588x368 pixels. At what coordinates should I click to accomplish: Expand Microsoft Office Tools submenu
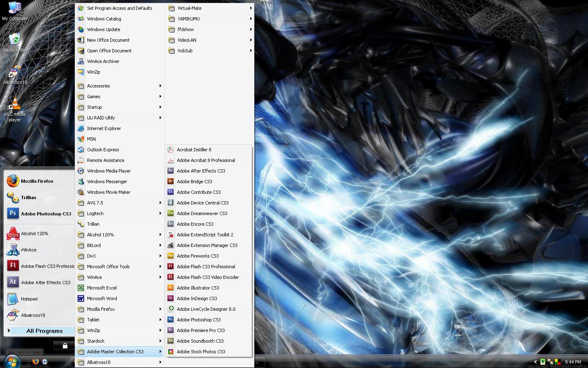[120, 267]
